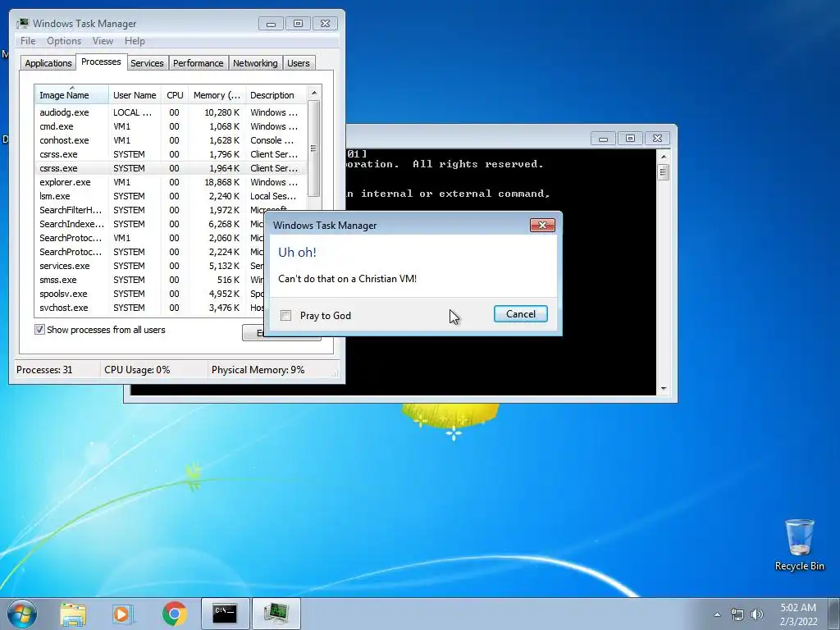840x630 pixels.
Task: Open the clock showing 5:02 AM
Action: [798, 614]
